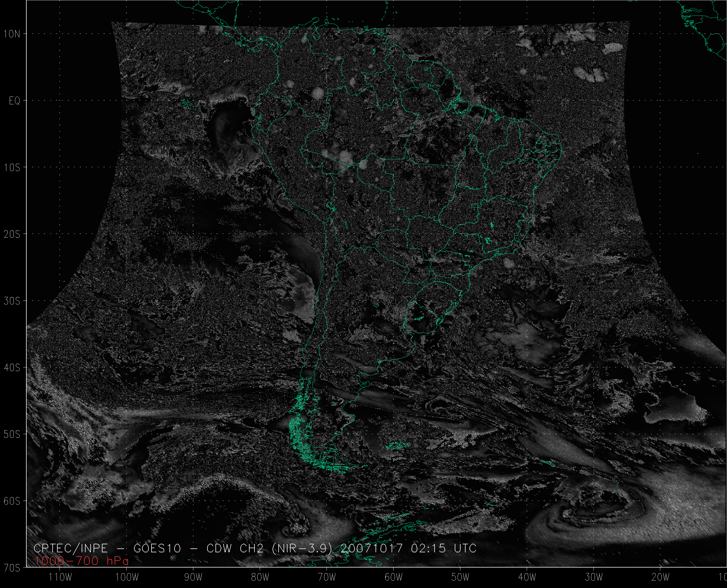Image resolution: width=727 pixels, height=588 pixels.
Task: Click the red 1000-700 hPa text
Action: [81, 561]
